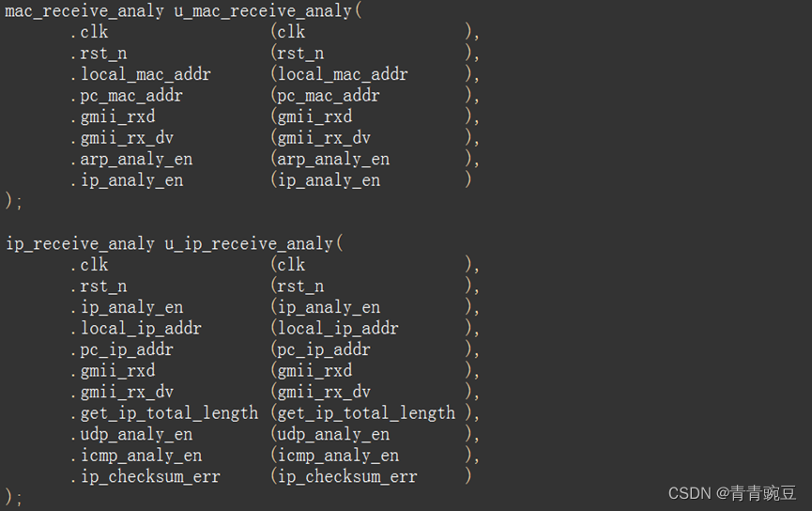Viewport: 812px width, 511px height.
Task: Click the first closing parenthesis semicolon
Action: pyautogui.click(x=14, y=201)
